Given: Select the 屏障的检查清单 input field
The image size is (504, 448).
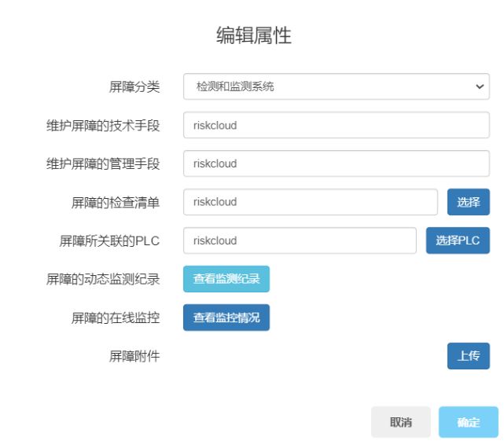Looking at the screenshot, I should [x=310, y=202].
